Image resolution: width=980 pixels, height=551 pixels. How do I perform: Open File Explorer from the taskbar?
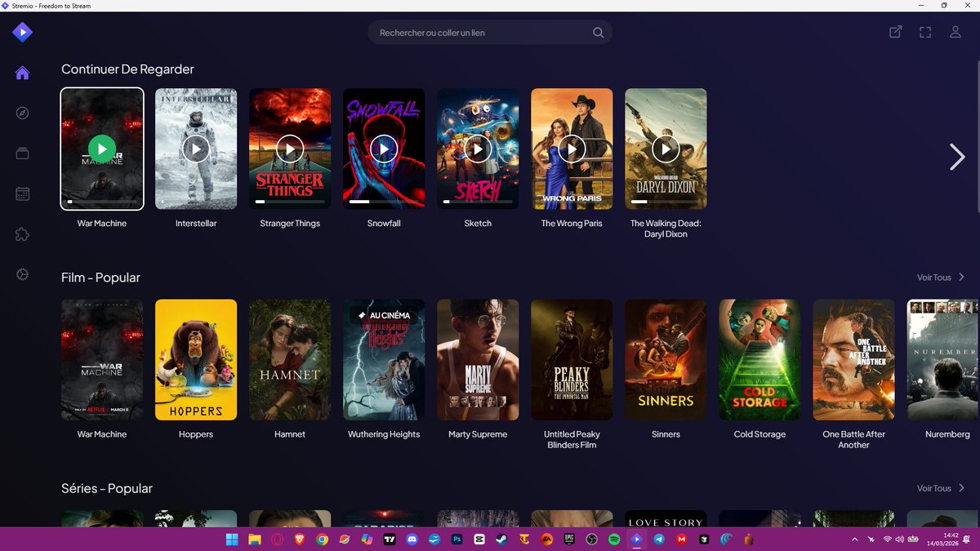[x=255, y=539]
